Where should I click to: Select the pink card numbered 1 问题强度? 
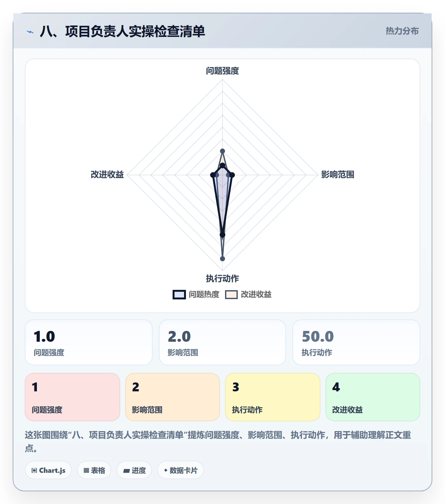pyautogui.click(x=72, y=397)
